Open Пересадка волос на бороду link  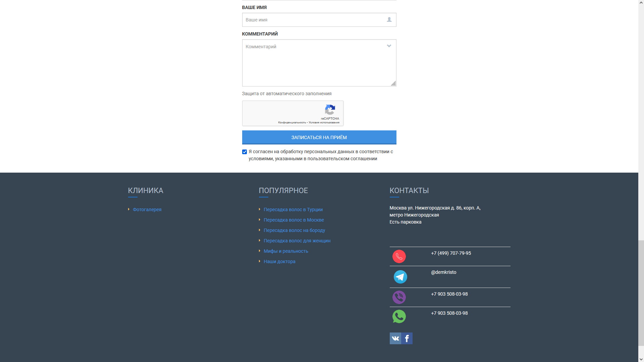click(x=294, y=230)
